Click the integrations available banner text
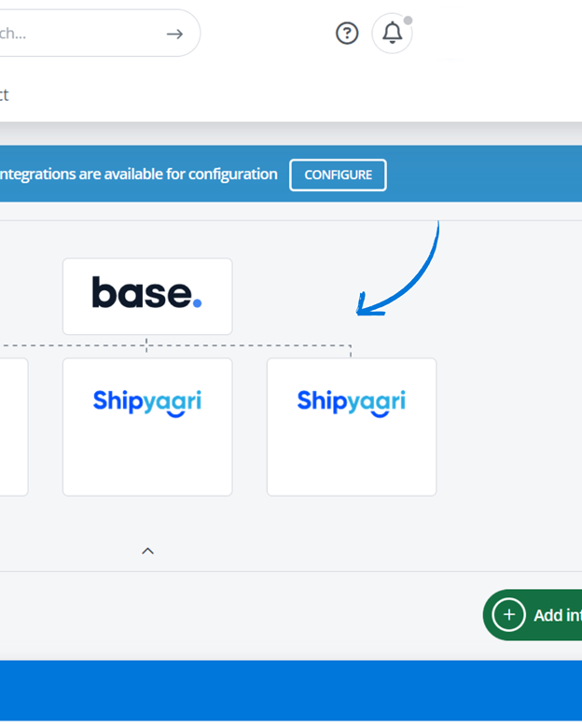The width and height of the screenshot is (582, 728). click(x=140, y=175)
